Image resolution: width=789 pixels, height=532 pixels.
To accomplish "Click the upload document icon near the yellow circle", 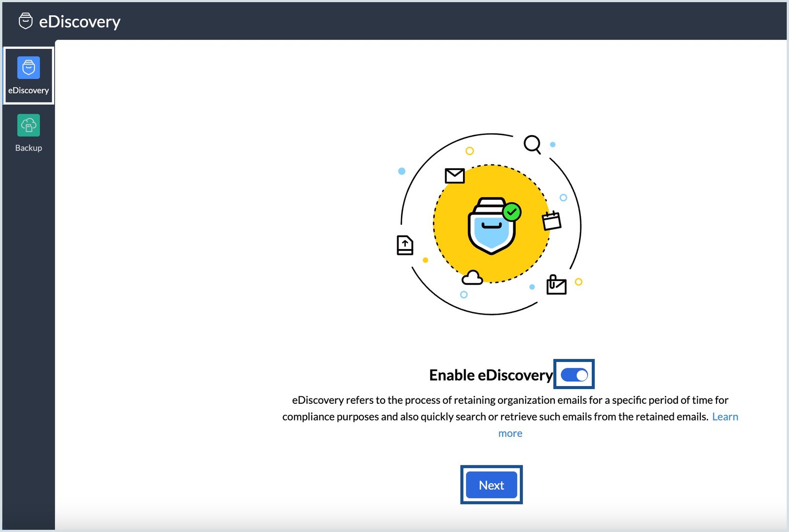I will tap(404, 246).
